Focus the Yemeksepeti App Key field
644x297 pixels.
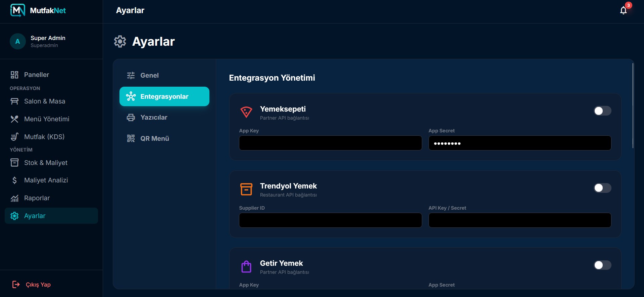(x=330, y=143)
